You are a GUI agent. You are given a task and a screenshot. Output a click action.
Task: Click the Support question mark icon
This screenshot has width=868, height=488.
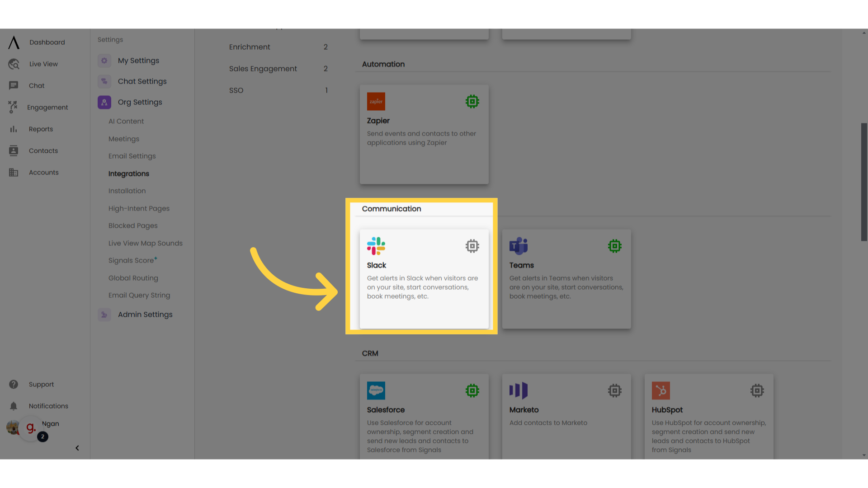(14, 385)
